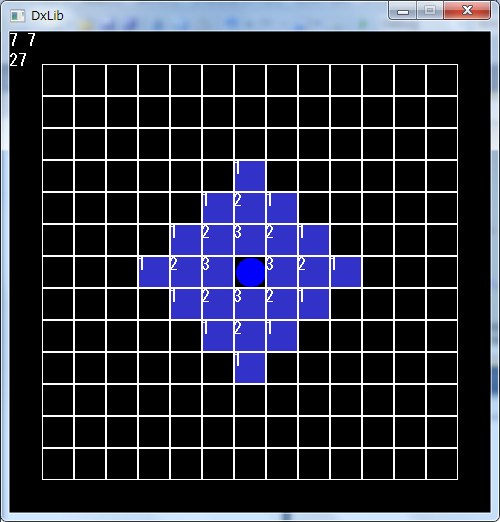Select the blue circle unit at grid center
This screenshot has height=522, width=500.
point(250,272)
